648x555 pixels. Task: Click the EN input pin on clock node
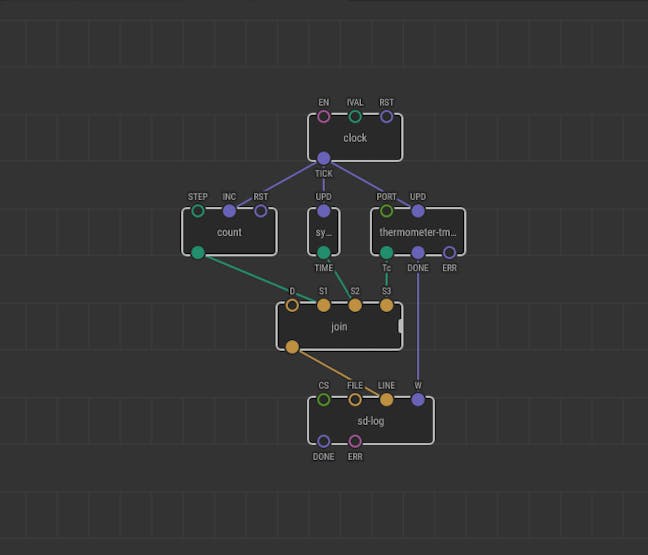pyautogui.click(x=324, y=117)
